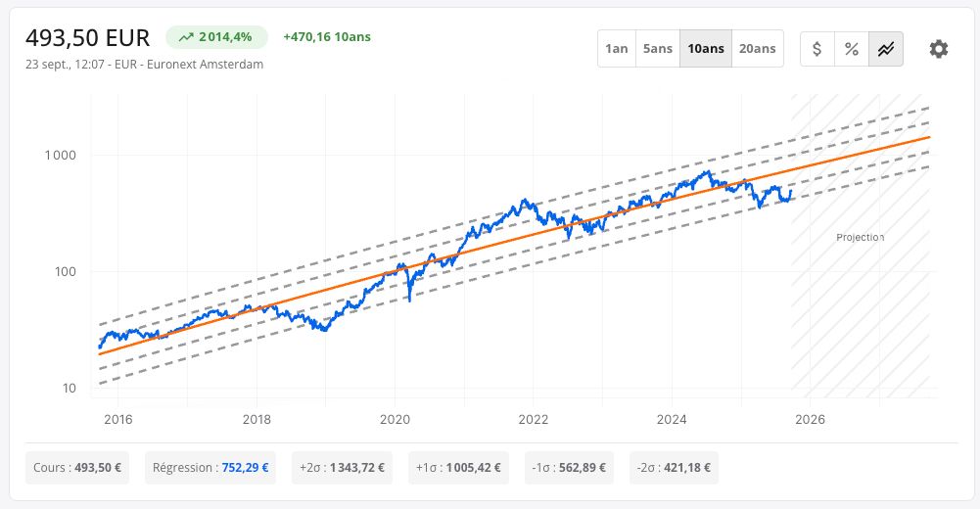The height and width of the screenshot is (509, 980).
Task: Click the green 2 014,4% performance badge
Action: (x=217, y=37)
